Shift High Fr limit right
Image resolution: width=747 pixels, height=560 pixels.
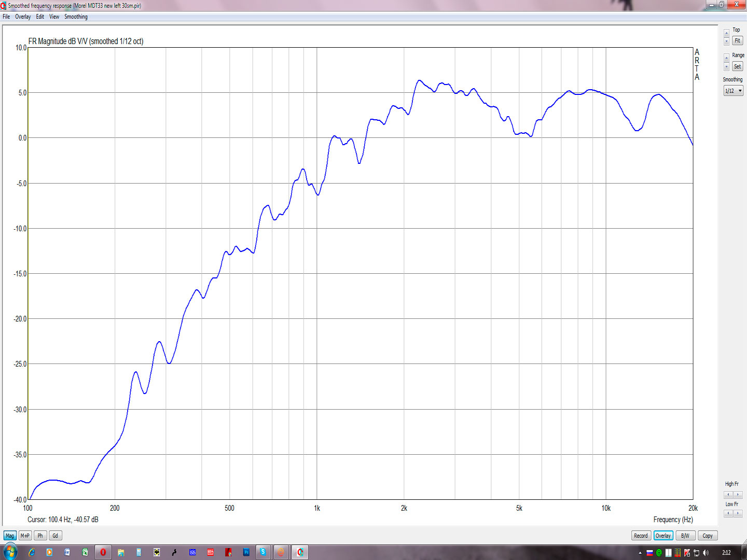click(738, 495)
